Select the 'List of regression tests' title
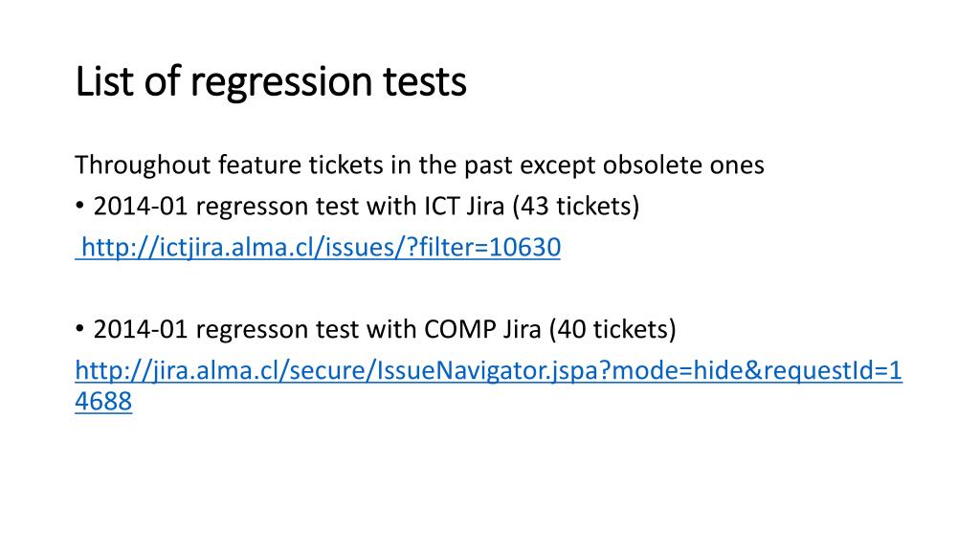The image size is (980, 551). 271,81
